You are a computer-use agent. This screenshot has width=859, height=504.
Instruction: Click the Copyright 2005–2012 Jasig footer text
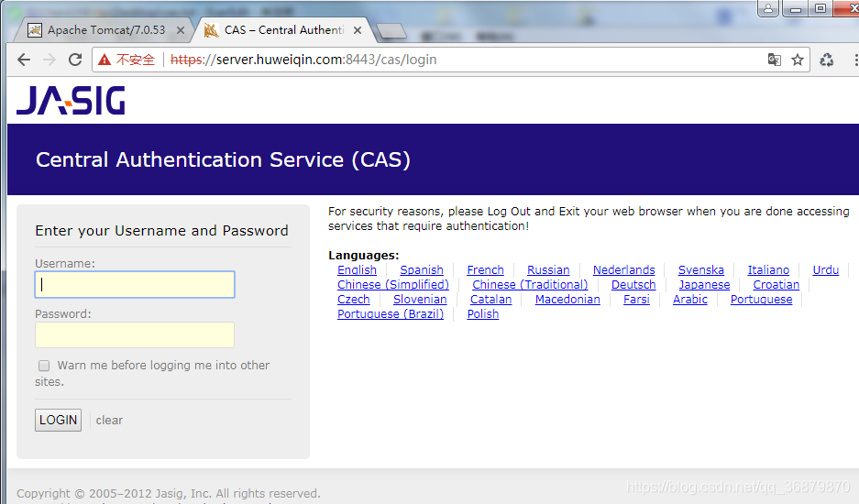point(168,494)
